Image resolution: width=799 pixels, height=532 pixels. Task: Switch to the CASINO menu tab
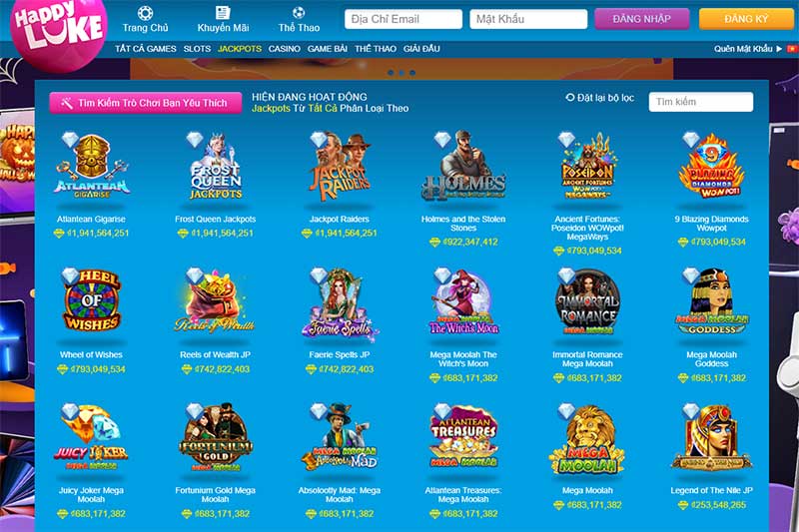285,49
